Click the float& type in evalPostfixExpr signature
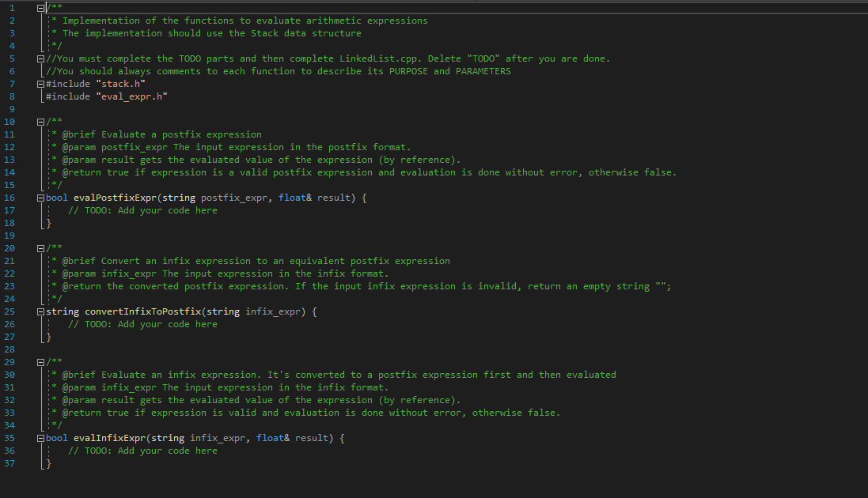The width and height of the screenshot is (868, 498). pos(295,198)
